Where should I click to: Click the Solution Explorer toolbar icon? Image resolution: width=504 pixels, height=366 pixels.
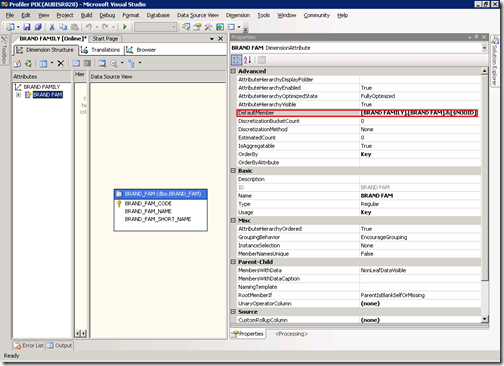(186, 27)
